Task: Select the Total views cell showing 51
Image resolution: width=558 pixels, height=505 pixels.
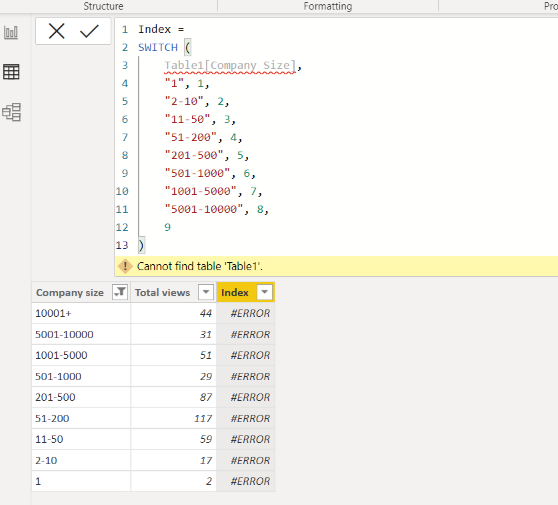Action: [174, 355]
